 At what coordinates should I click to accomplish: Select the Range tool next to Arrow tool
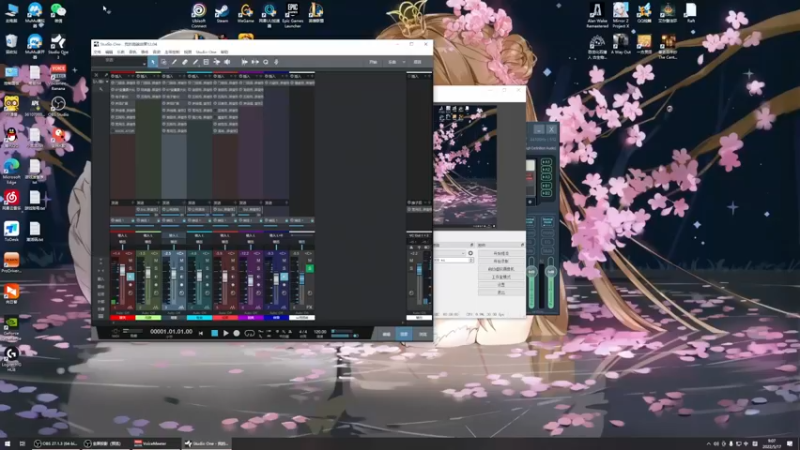(163, 62)
